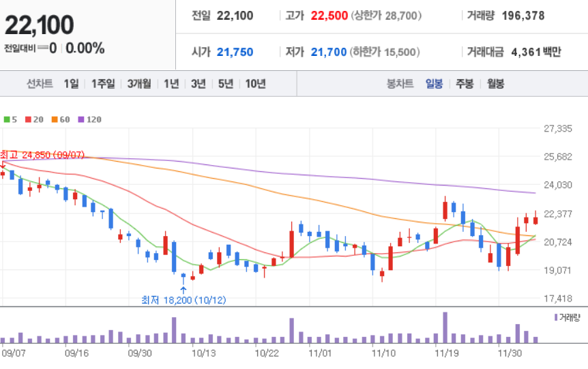Switch chart to 3개월 range
Viewport: 588px width, 369px height.
[139, 84]
